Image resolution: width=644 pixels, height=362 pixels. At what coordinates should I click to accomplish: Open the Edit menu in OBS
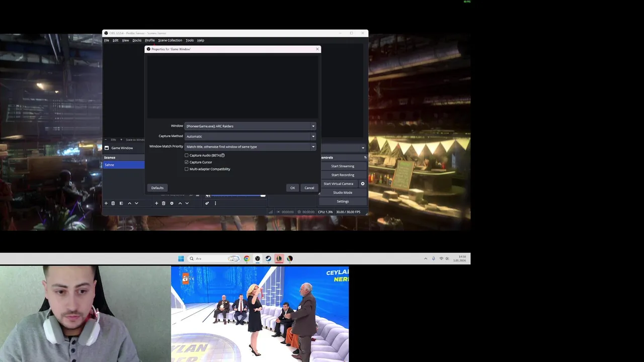tap(115, 40)
